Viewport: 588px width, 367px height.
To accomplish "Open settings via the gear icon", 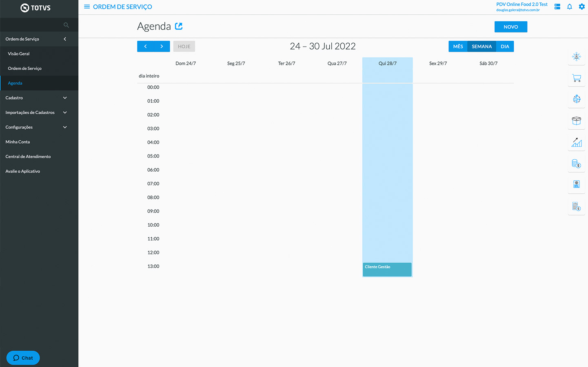I will (581, 7).
